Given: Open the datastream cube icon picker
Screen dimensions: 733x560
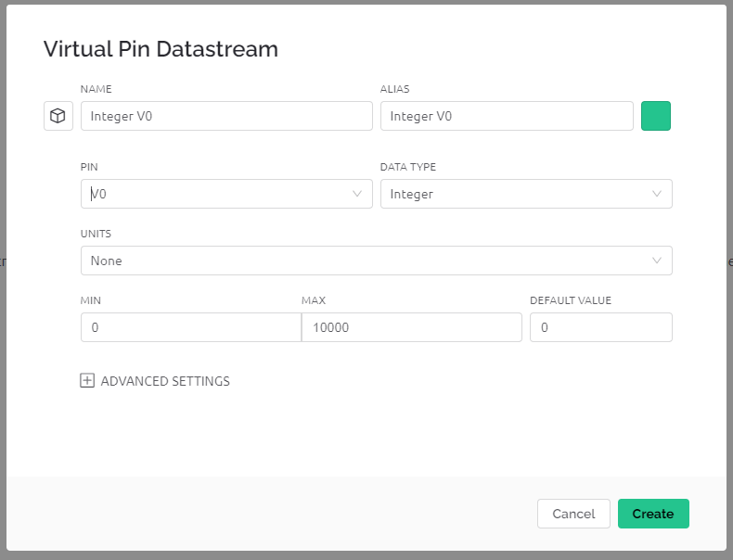Looking at the screenshot, I should click(58, 116).
